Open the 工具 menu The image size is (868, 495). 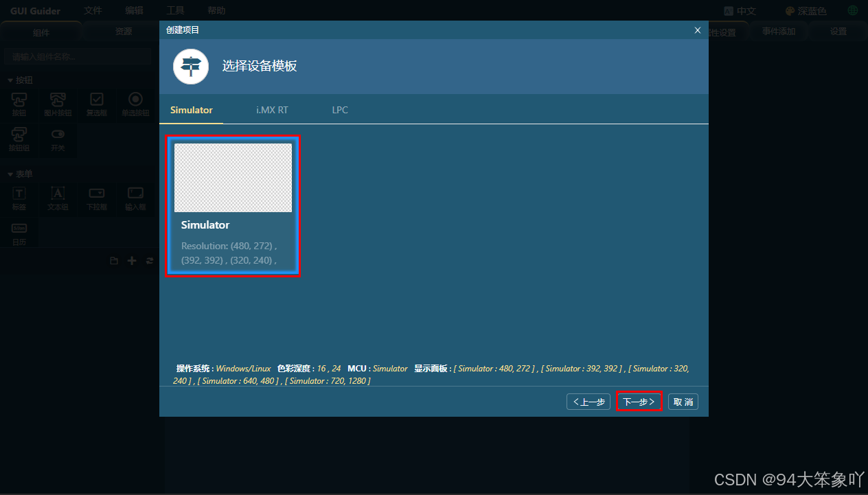(x=175, y=11)
